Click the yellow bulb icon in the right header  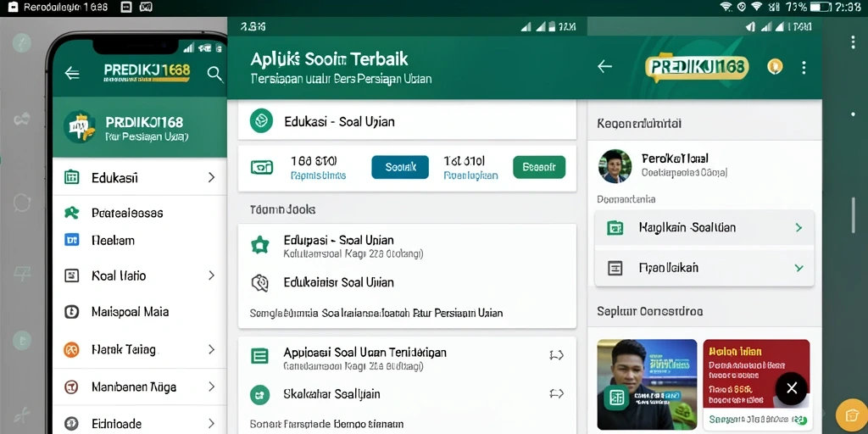point(775,67)
